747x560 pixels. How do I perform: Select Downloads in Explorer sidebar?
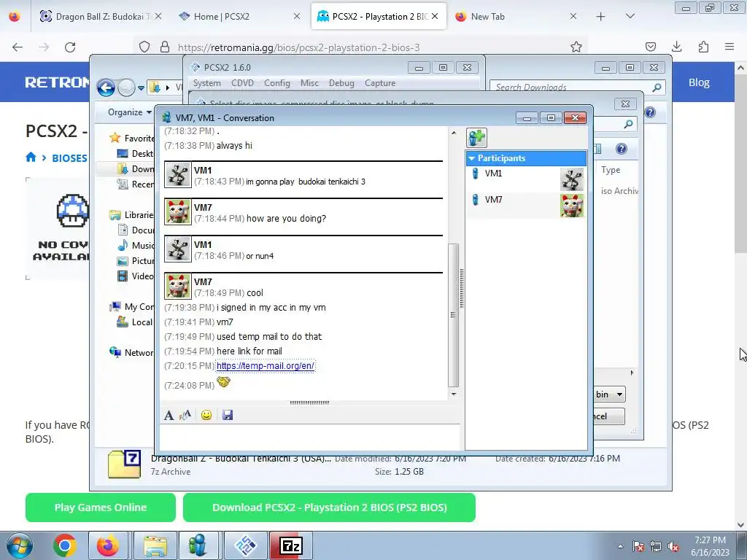136,168
